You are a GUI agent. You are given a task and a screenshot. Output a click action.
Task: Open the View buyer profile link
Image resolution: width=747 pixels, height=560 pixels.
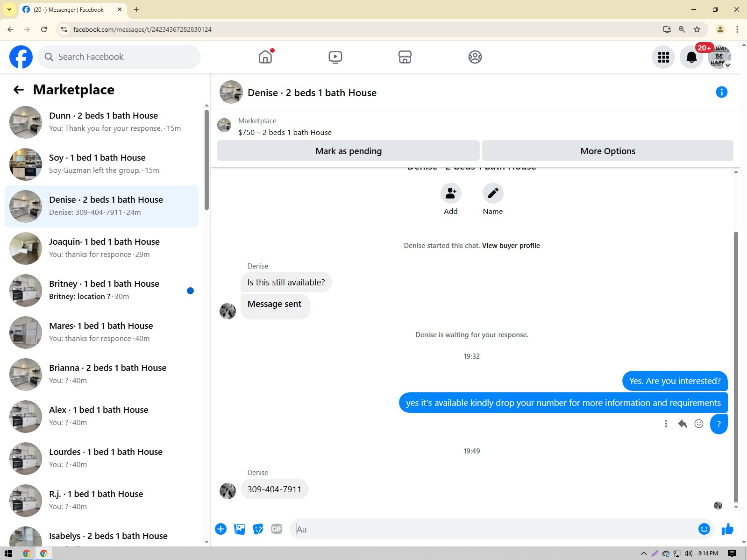pos(511,246)
